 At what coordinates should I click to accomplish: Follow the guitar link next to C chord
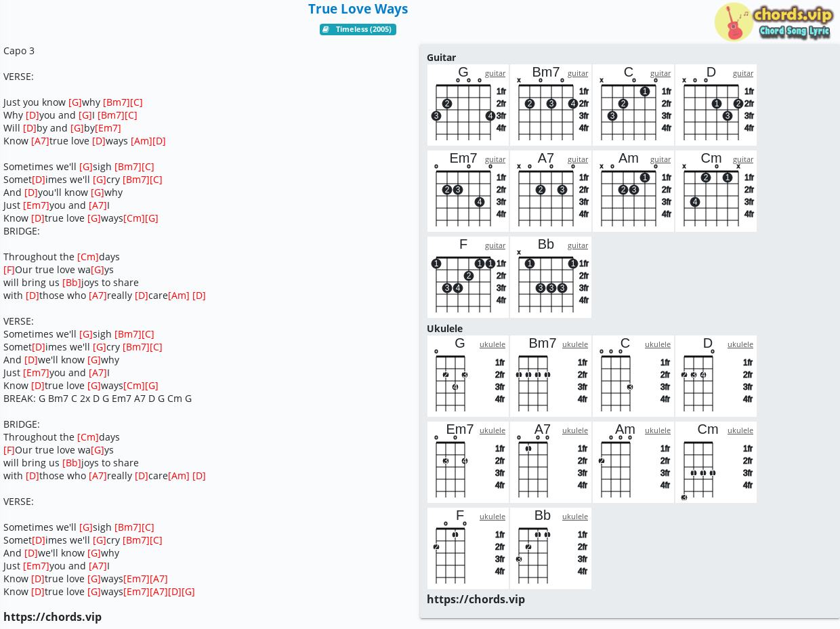coord(660,73)
